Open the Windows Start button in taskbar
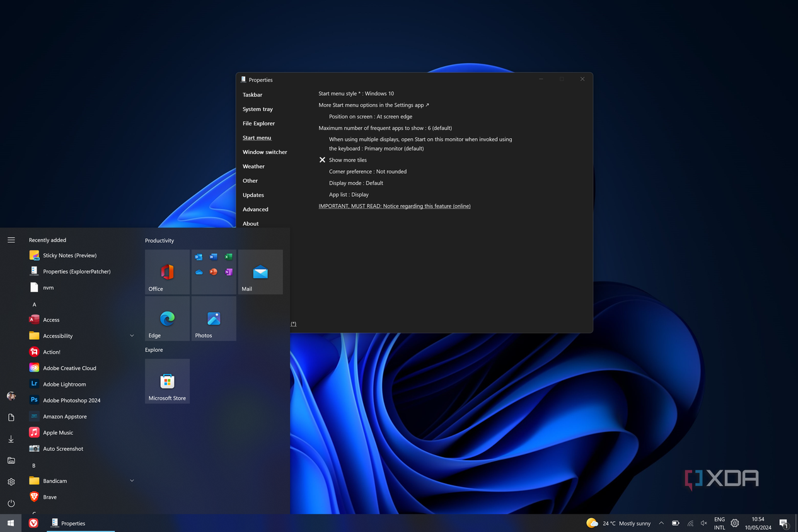Viewport: 798px width, 532px height. [11, 523]
